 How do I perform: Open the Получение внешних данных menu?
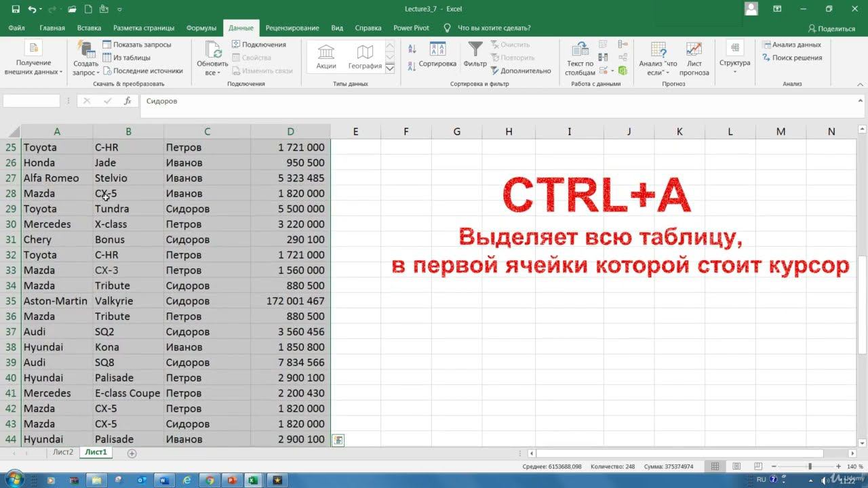click(33, 58)
